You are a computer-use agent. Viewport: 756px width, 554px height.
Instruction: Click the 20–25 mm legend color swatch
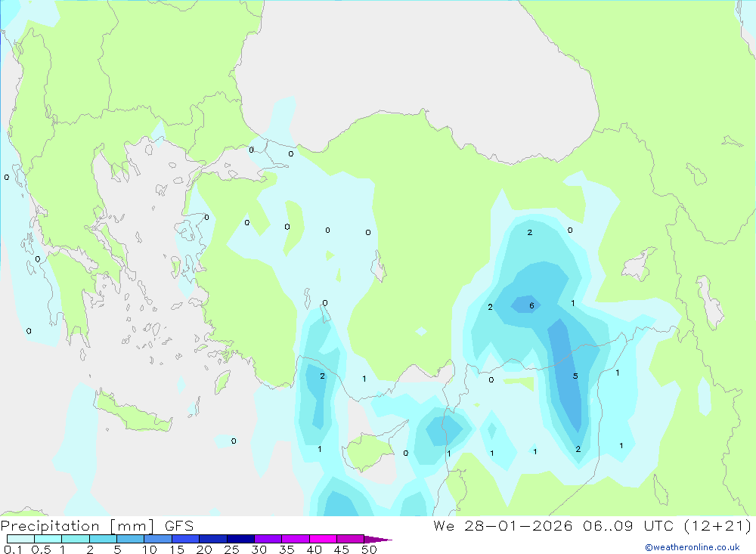point(213,539)
